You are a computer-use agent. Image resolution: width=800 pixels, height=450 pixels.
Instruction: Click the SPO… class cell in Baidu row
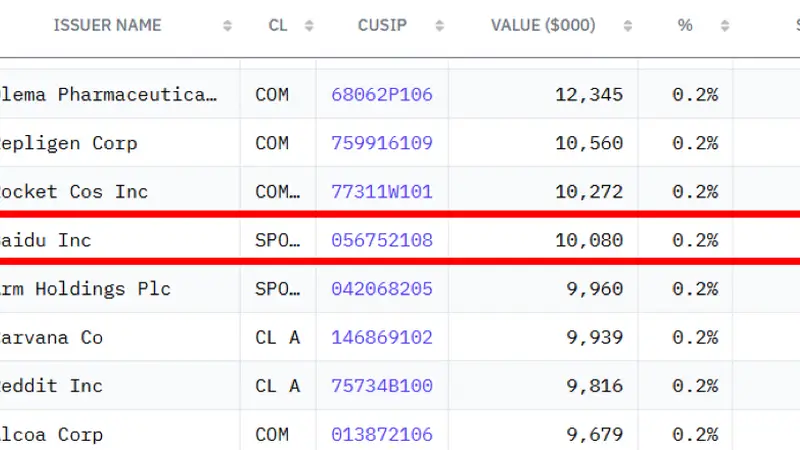click(x=278, y=240)
